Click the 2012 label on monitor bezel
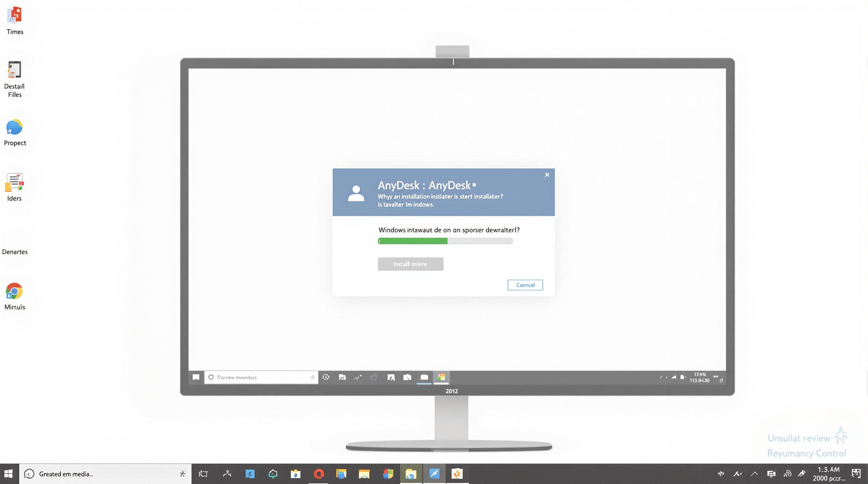 tap(452, 391)
